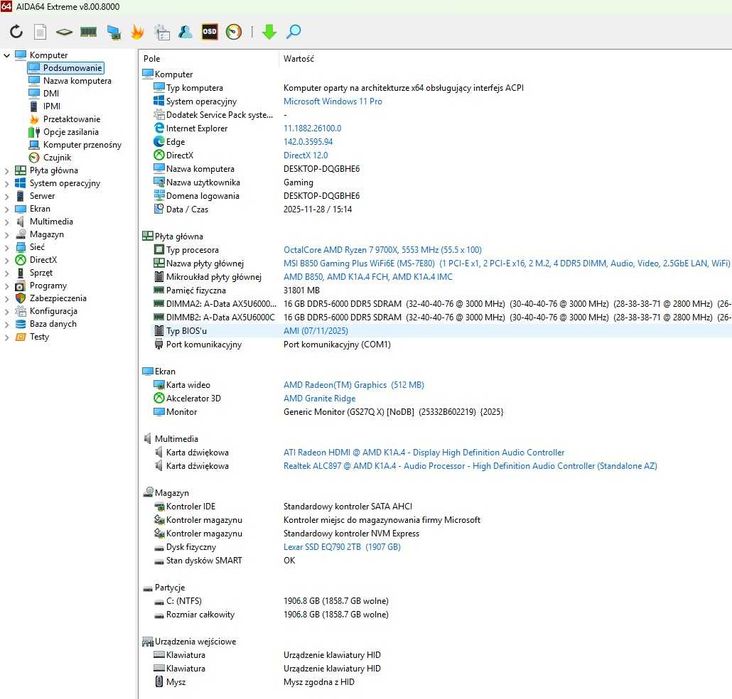
Task: Select Podsumowanie in the tree
Action: click(72, 68)
